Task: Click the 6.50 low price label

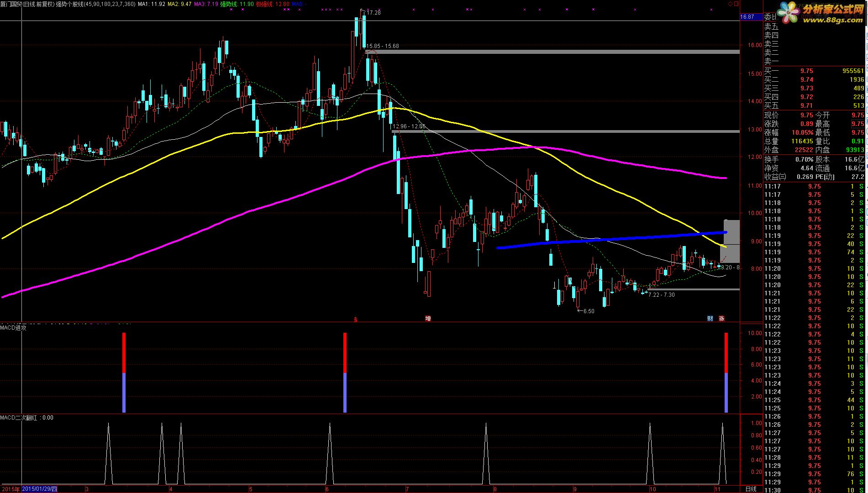Action: (589, 311)
